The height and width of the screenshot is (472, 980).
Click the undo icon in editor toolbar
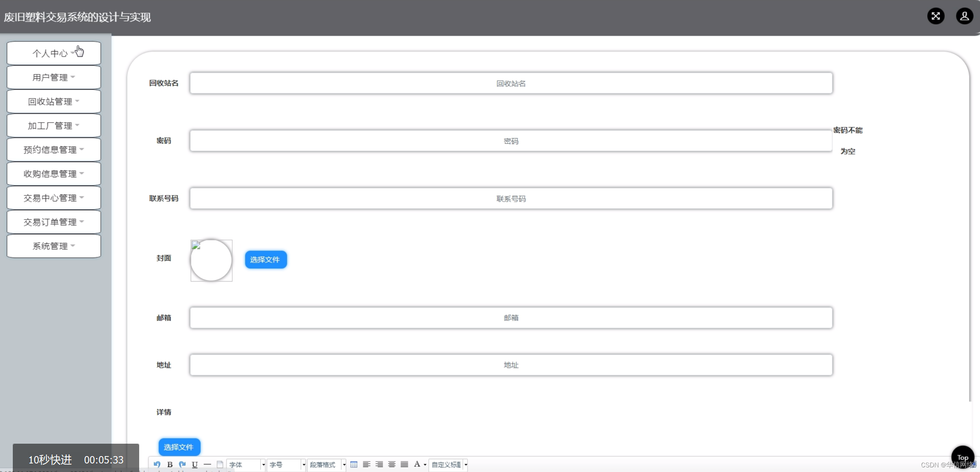coord(157,464)
